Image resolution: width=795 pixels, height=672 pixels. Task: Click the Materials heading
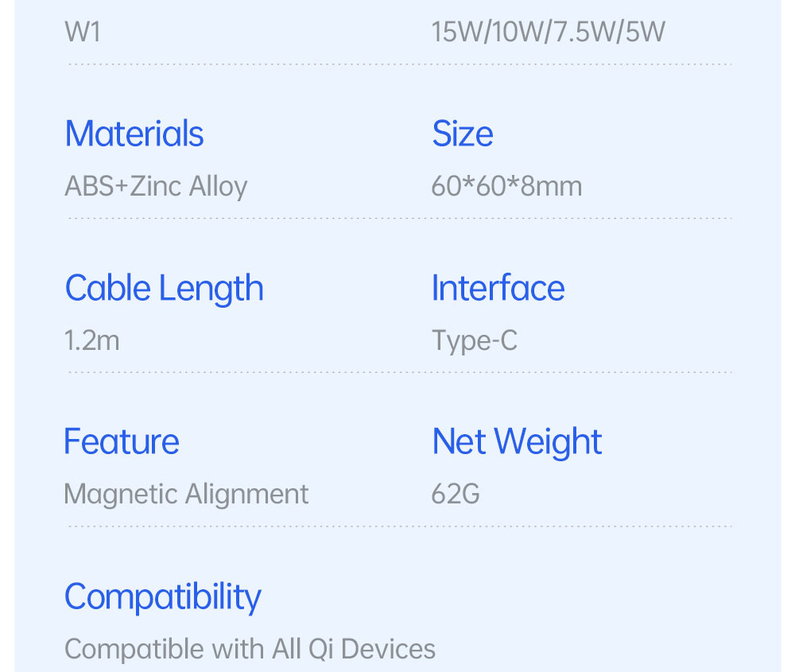point(134,134)
